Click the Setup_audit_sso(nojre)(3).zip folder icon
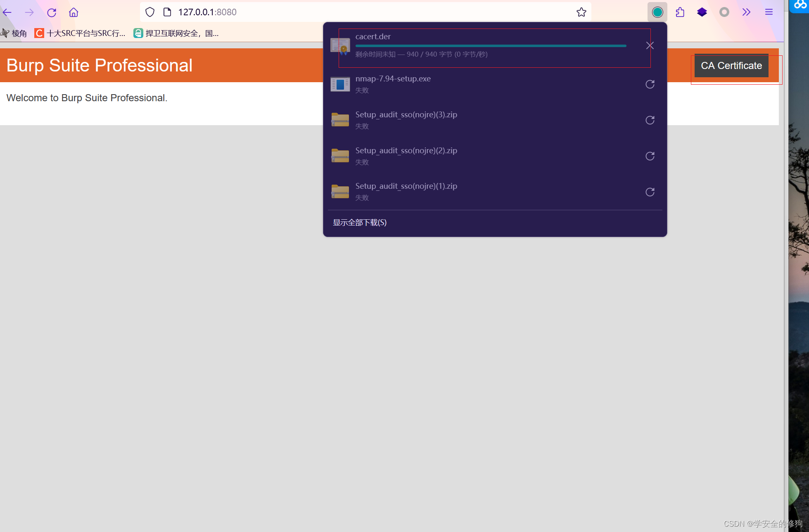 point(340,120)
